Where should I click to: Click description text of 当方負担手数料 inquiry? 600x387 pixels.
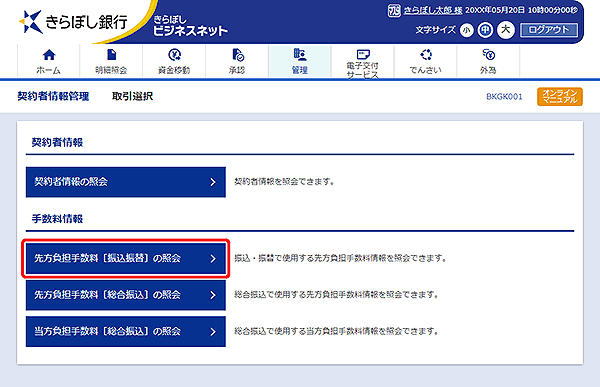click(336, 331)
